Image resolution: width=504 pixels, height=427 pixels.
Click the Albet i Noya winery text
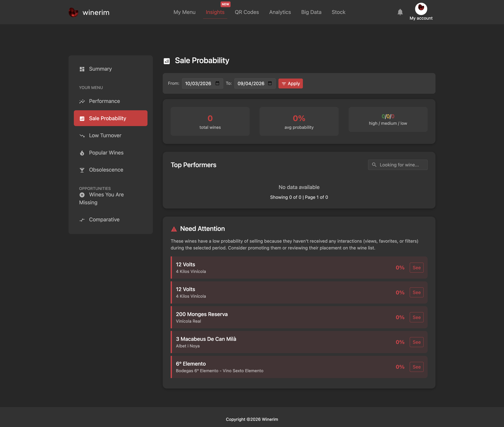point(188,346)
